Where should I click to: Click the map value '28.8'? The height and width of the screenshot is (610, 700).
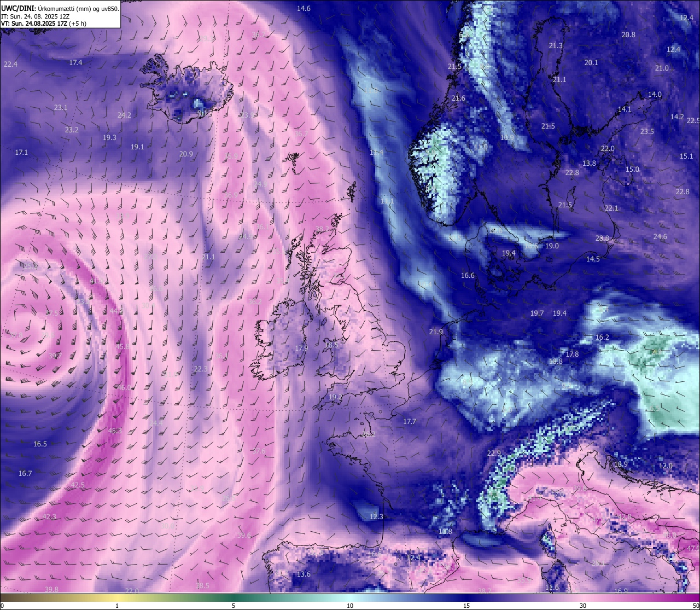602,239
